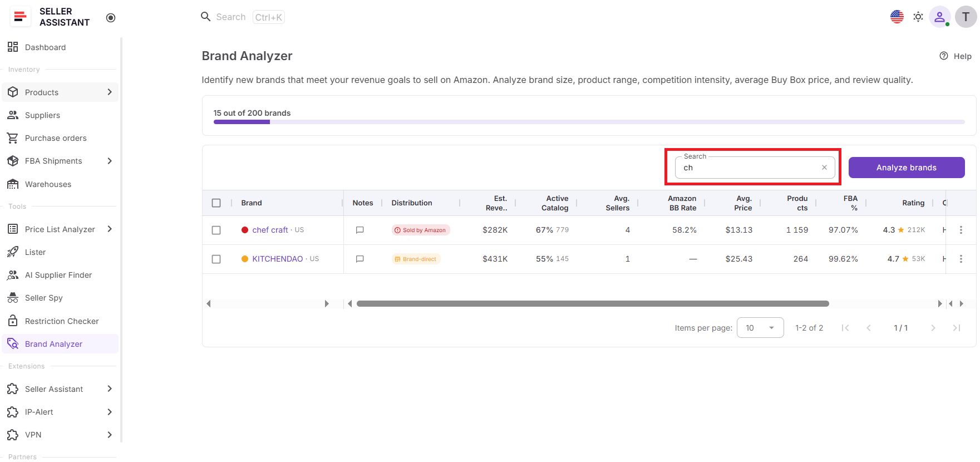The height and width of the screenshot is (462, 980).
Task: Expand the Products menu chevron
Action: pyautogui.click(x=110, y=92)
